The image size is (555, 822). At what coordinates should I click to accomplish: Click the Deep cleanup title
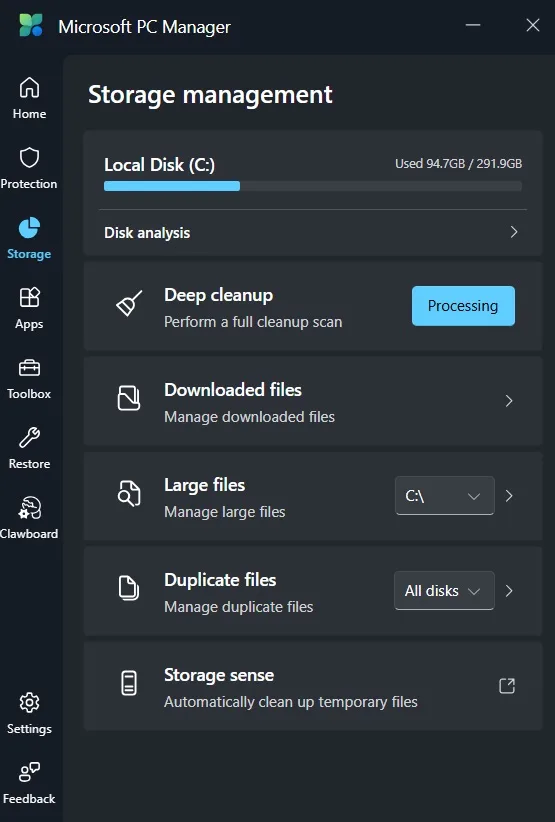point(219,295)
